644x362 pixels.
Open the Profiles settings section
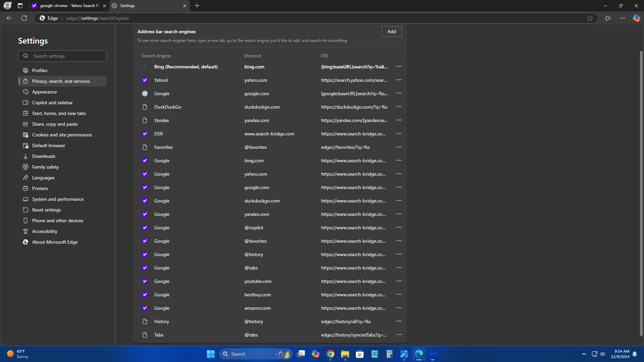click(x=62, y=70)
